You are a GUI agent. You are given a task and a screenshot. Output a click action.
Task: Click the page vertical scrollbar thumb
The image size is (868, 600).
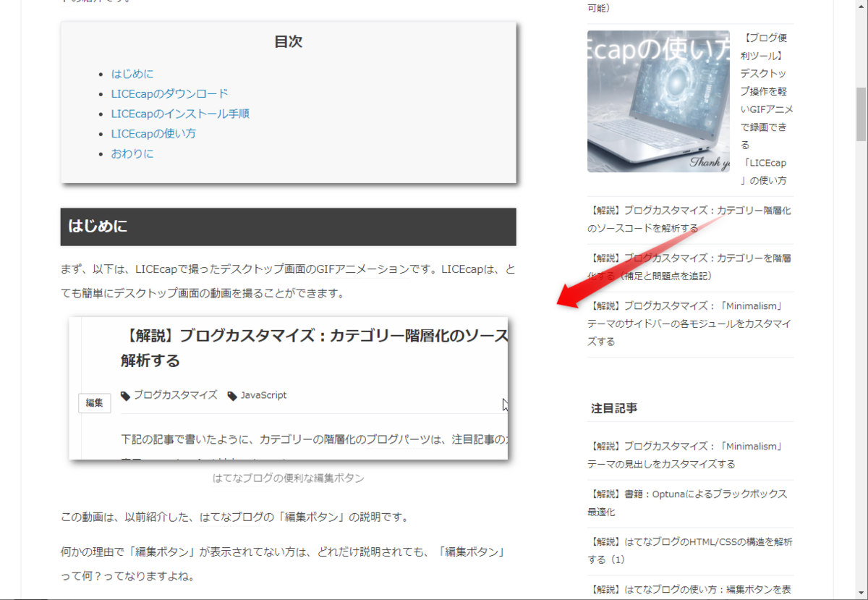(861, 116)
